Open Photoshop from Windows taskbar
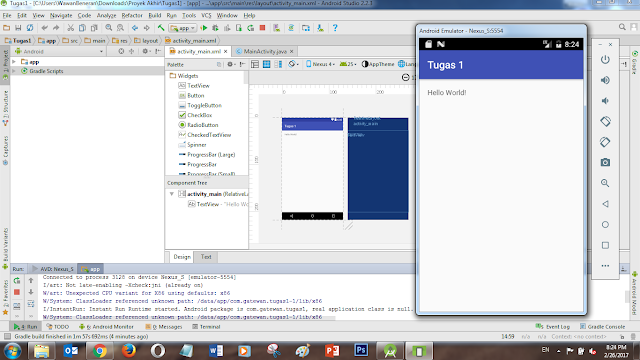The width and height of the screenshot is (640, 360). 361,351
